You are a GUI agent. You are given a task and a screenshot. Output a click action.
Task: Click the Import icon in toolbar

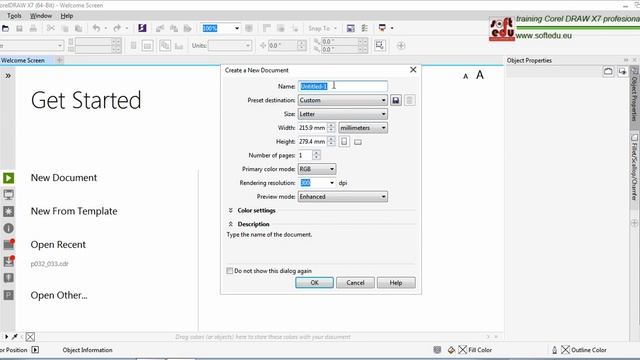tap(160, 28)
